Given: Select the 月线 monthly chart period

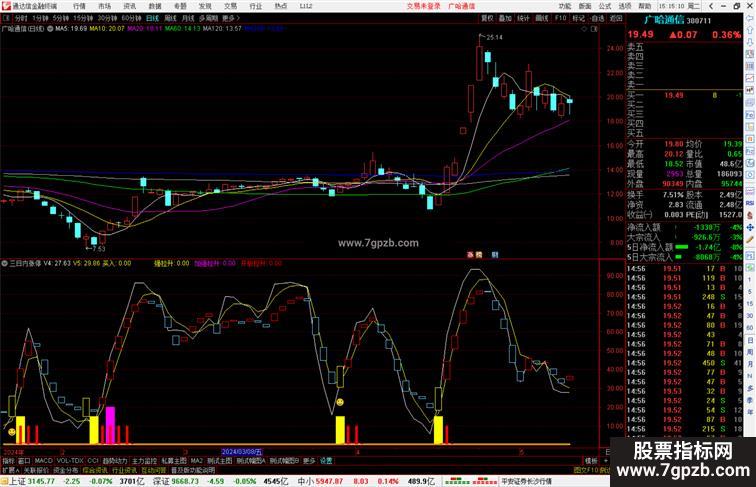Looking at the screenshot, I should (188, 18).
